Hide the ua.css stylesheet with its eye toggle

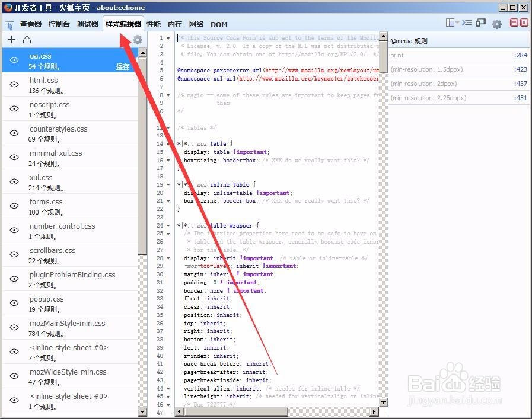(x=14, y=60)
